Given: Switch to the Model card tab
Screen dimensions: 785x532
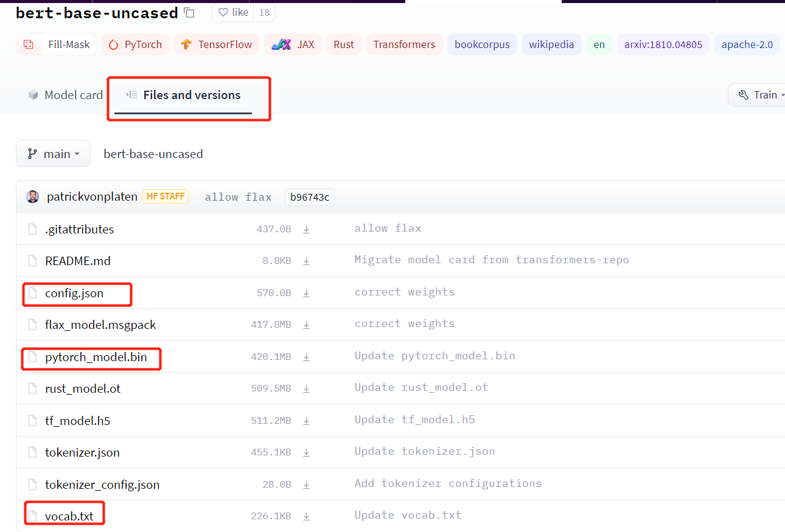Looking at the screenshot, I should click(x=65, y=95).
